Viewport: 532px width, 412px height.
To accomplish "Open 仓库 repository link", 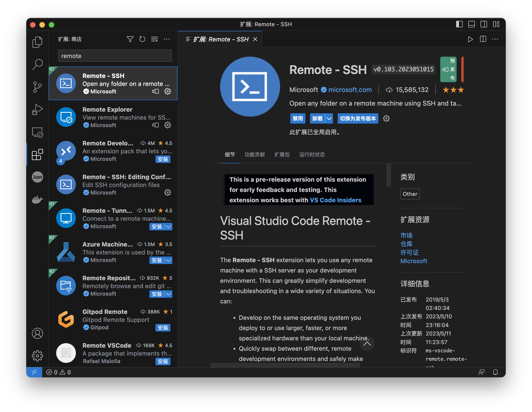I will 406,244.
